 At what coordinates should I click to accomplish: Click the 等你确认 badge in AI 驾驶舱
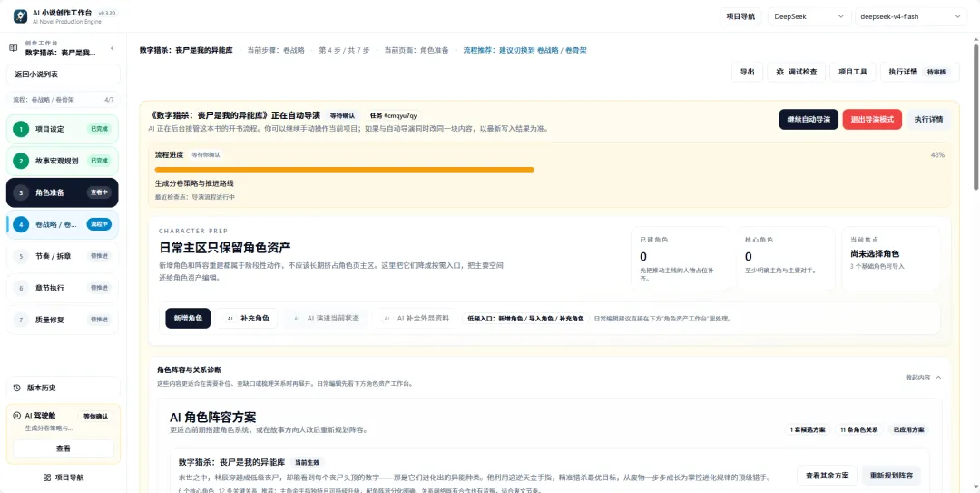(95, 416)
